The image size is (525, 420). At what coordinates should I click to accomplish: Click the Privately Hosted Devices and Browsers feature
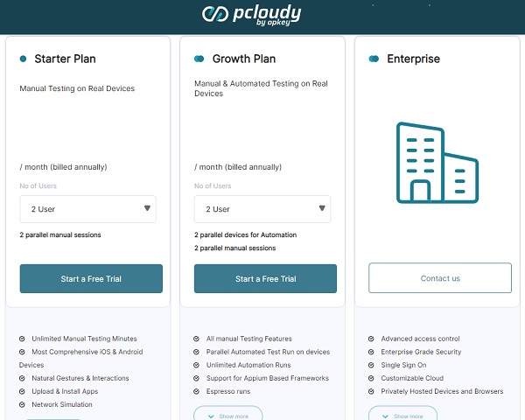tap(442, 391)
